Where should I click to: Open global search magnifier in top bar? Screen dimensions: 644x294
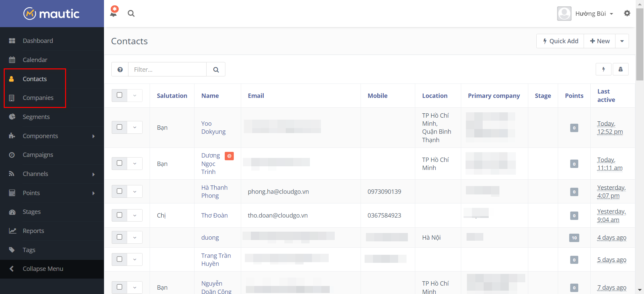(131, 13)
